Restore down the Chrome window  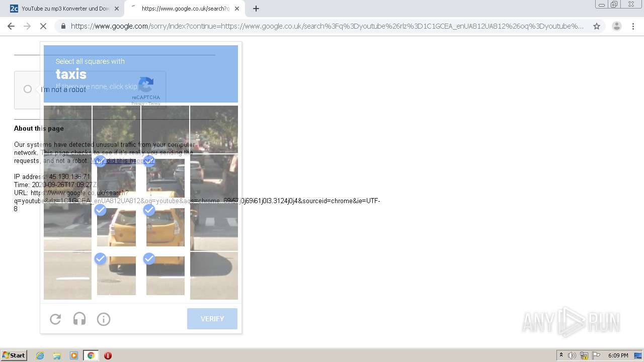click(x=614, y=5)
